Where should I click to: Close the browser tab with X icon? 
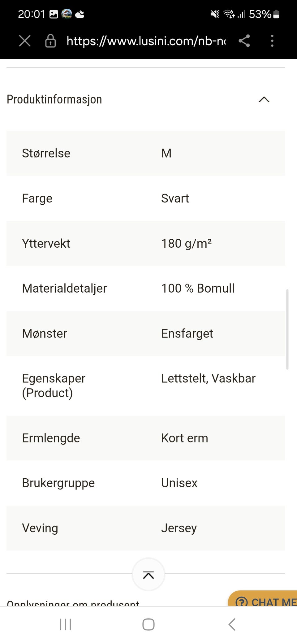coord(25,41)
